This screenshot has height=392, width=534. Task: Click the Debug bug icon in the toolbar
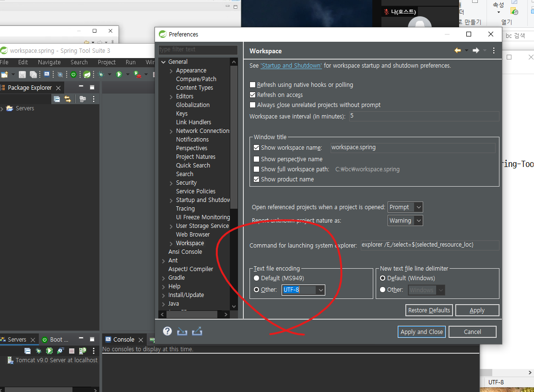(x=101, y=74)
